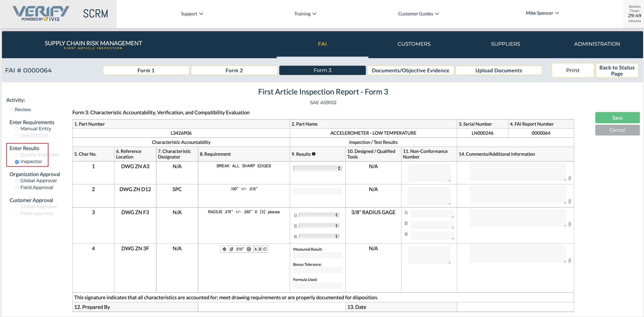This screenshot has width=644, height=317.
Task: Go Back to Status Page
Action: (617, 70)
